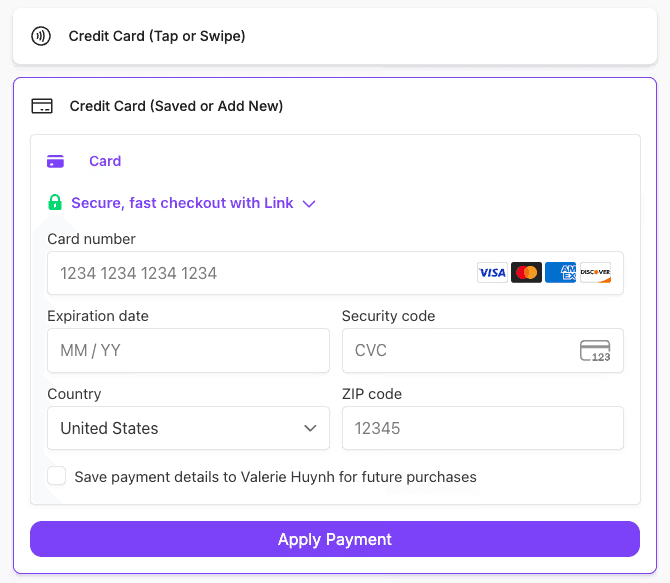Click the Visa logo icon

click(492, 273)
